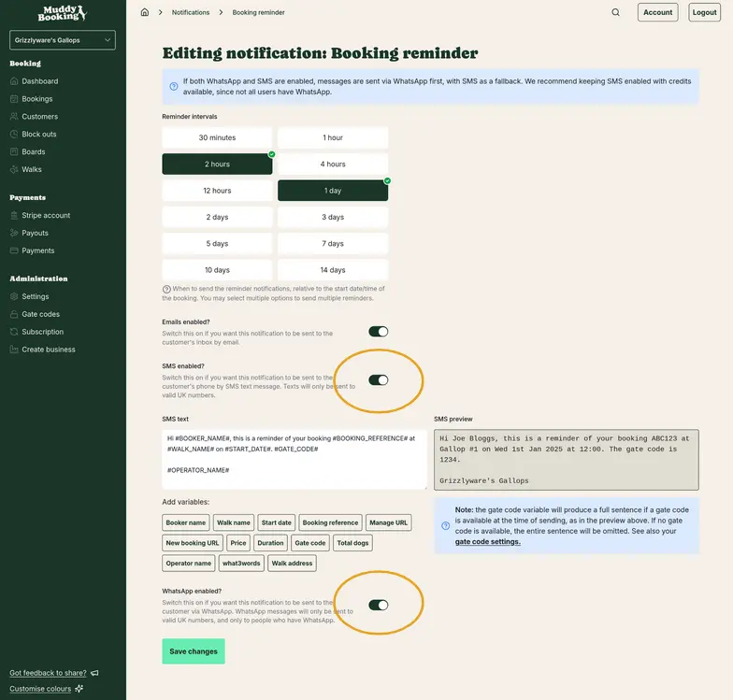Click the customise colours sparkle icon
This screenshot has height=700, width=733.
click(79, 688)
